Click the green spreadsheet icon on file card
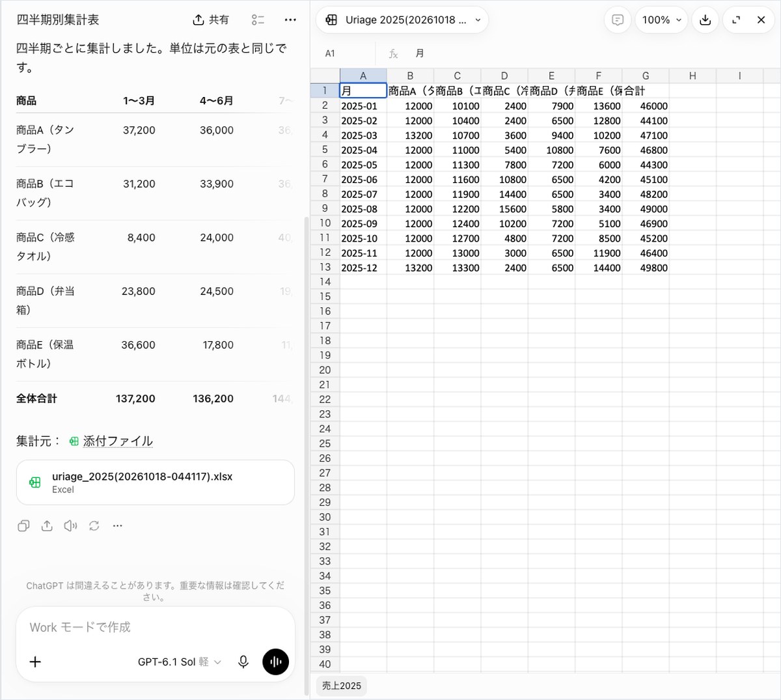This screenshot has width=781, height=700. [x=35, y=483]
